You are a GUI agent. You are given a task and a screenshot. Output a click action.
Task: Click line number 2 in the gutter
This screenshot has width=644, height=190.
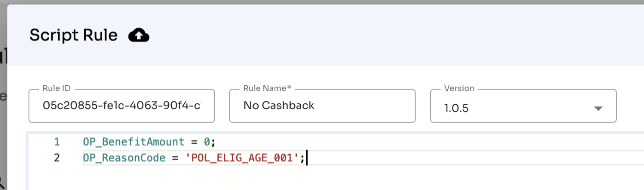click(x=57, y=158)
